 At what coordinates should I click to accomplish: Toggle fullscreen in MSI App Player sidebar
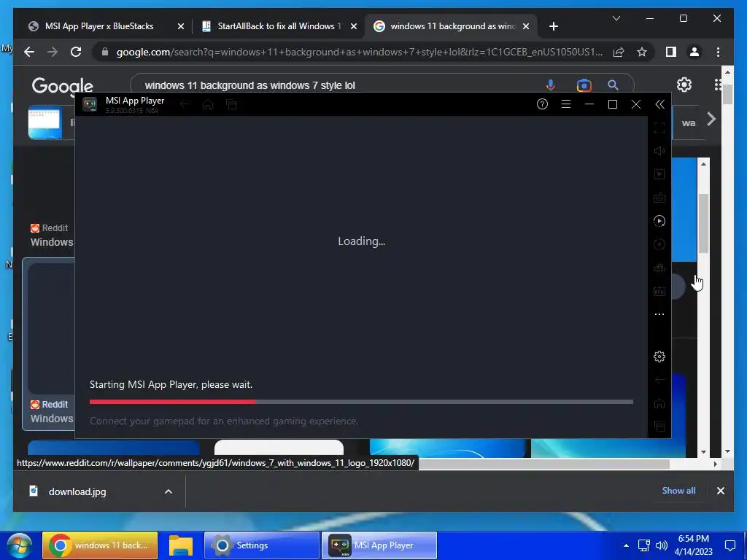coord(659,128)
